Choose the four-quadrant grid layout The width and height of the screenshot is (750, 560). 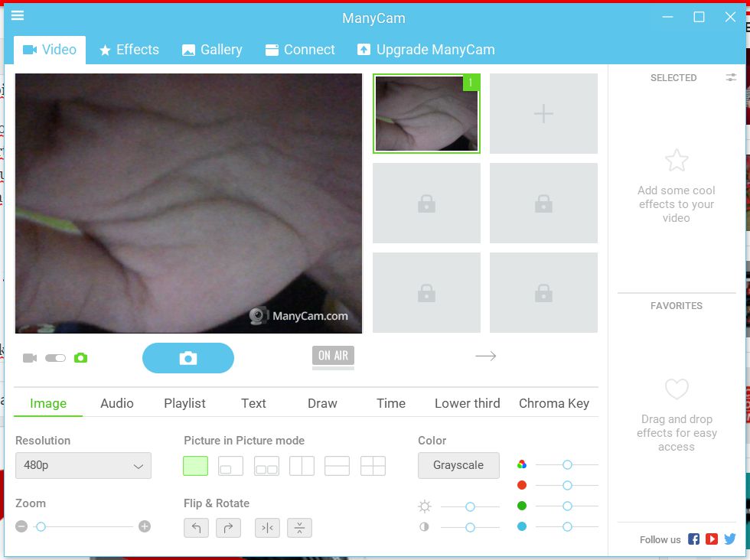373,466
